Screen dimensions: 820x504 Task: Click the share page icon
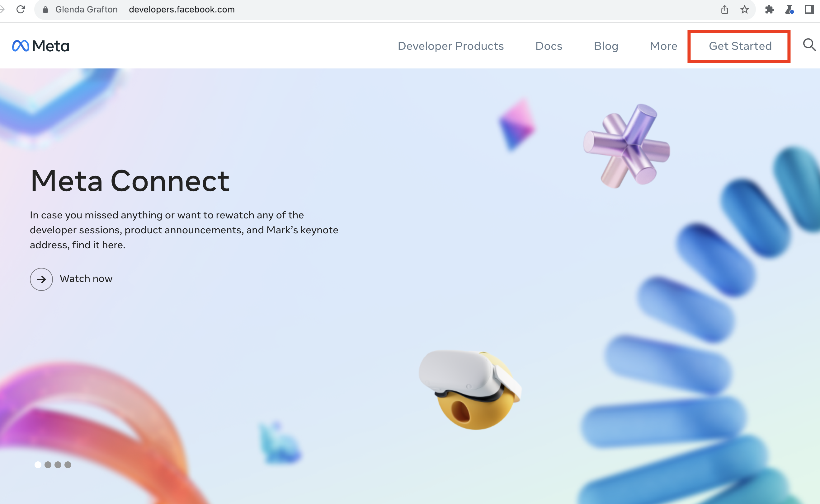[724, 9]
